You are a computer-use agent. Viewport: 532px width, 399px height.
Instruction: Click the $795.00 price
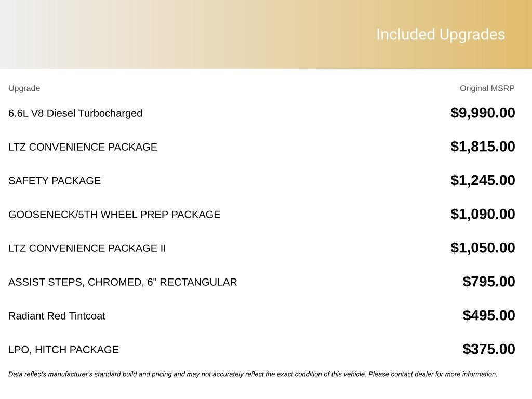[x=488, y=282]
